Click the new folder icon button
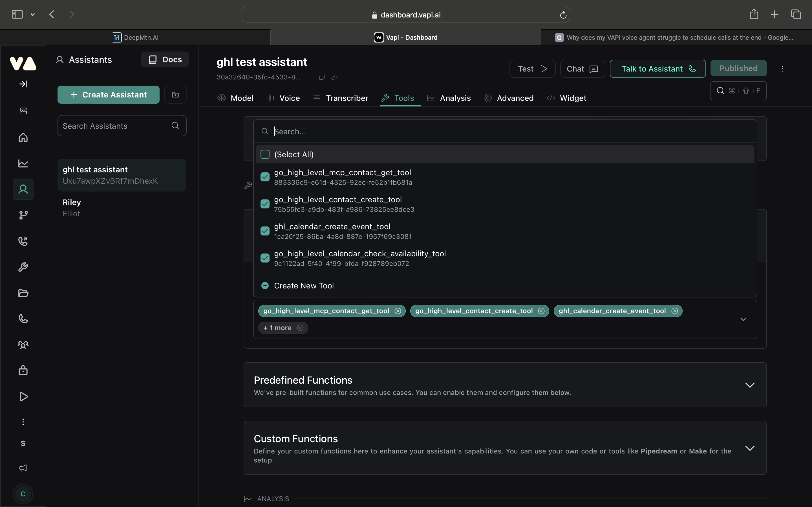812x507 pixels. [175, 95]
